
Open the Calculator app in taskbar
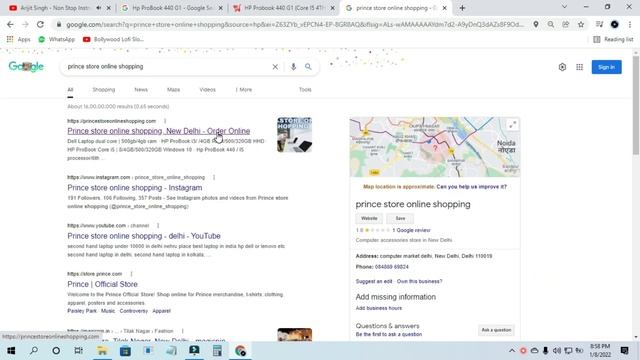point(217,351)
